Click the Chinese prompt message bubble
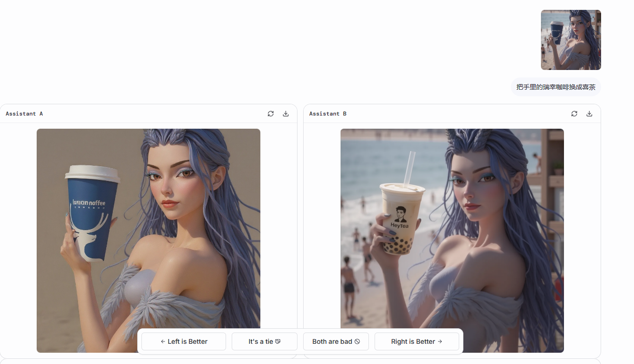This screenshot has height=364, width=634. coord(556,87)
